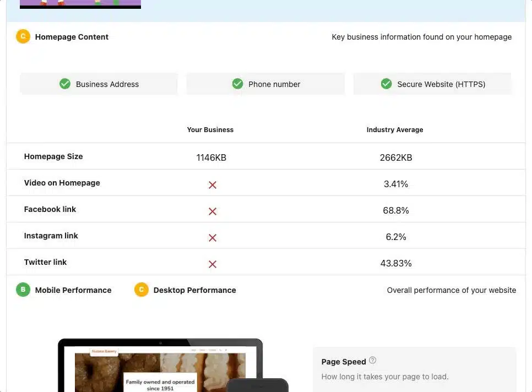Click the red X in the Twitter link row

coord(212,264)
